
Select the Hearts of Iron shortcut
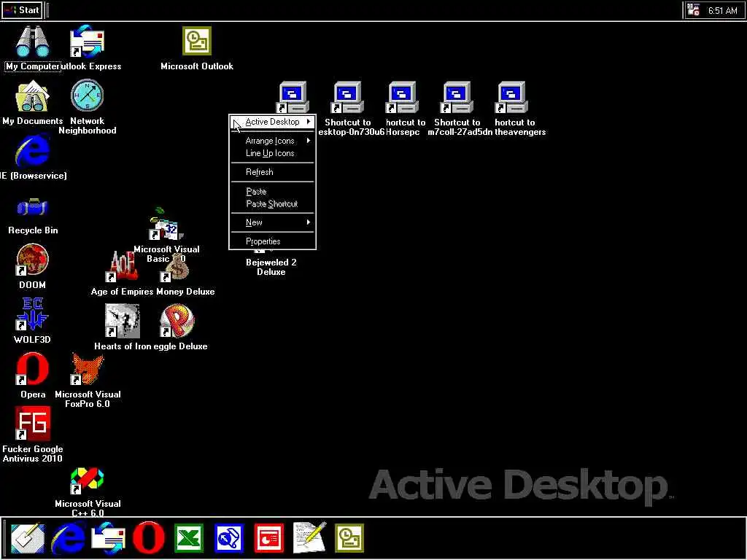[x=123, y=321]
